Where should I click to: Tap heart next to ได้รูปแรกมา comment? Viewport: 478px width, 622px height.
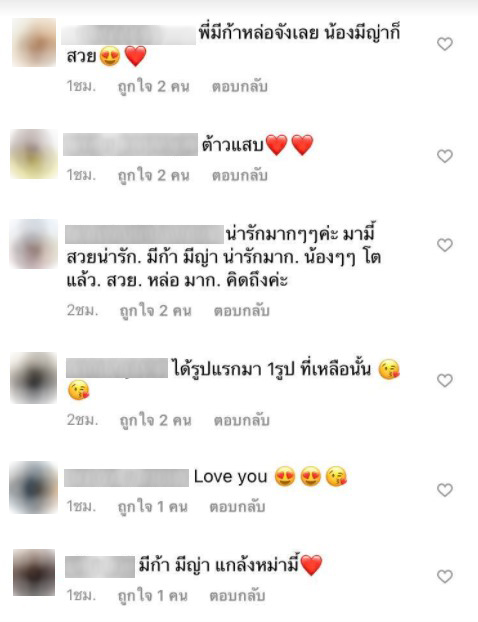point(445,380)
